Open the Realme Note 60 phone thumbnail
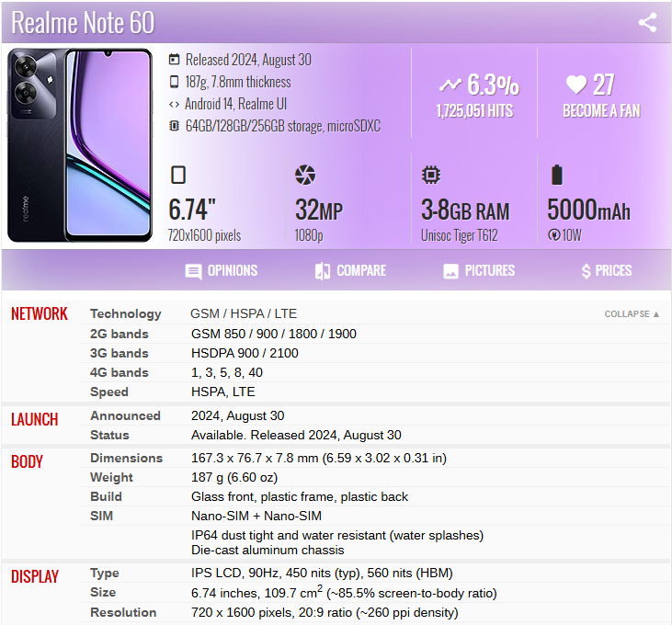The height and width of the screenshot is (625, 672). [x=80, y=145]
